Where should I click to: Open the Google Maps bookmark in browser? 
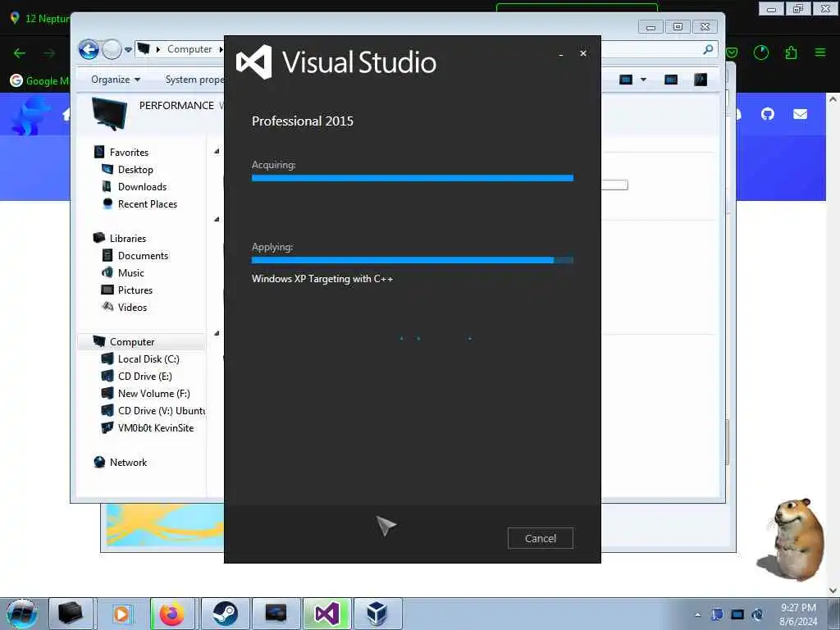pos(39,81)
